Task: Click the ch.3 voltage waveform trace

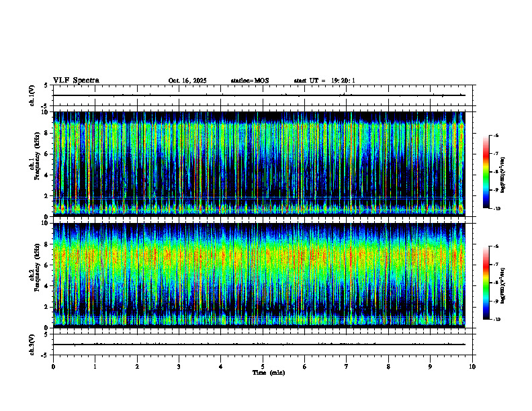Action: (x=259, y=345)
